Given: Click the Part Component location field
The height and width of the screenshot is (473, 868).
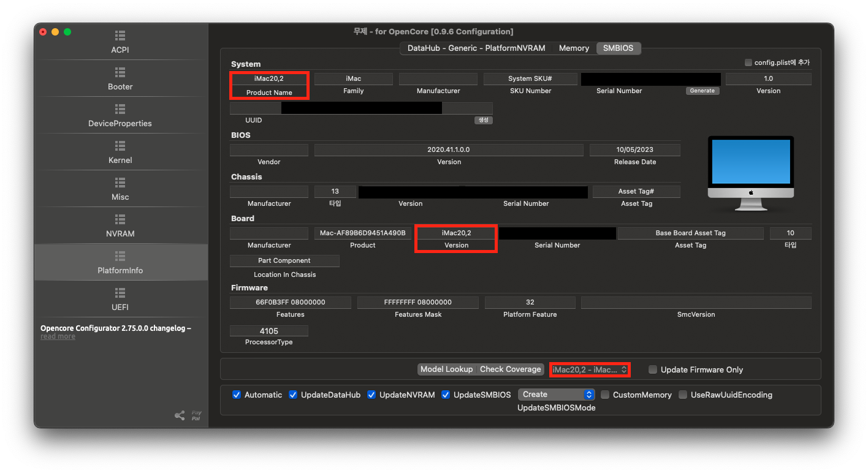Looking at the screenshot, I should tap(284, 260).
